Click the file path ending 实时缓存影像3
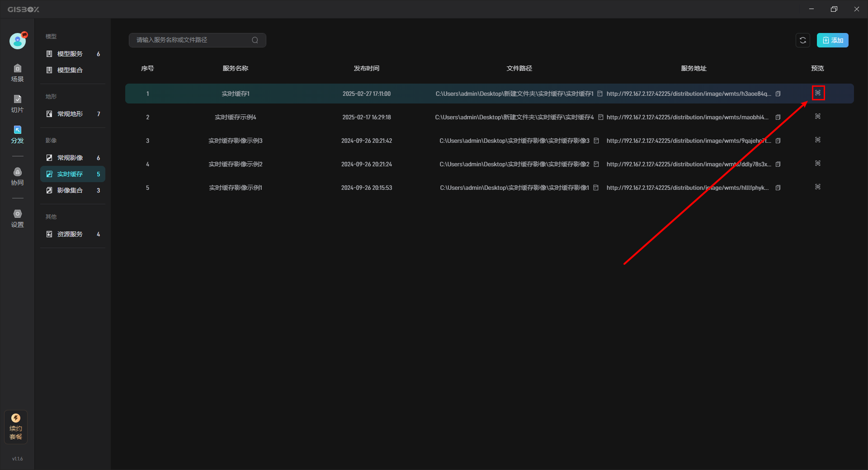868x470 pixels. [x=514, y=141]
